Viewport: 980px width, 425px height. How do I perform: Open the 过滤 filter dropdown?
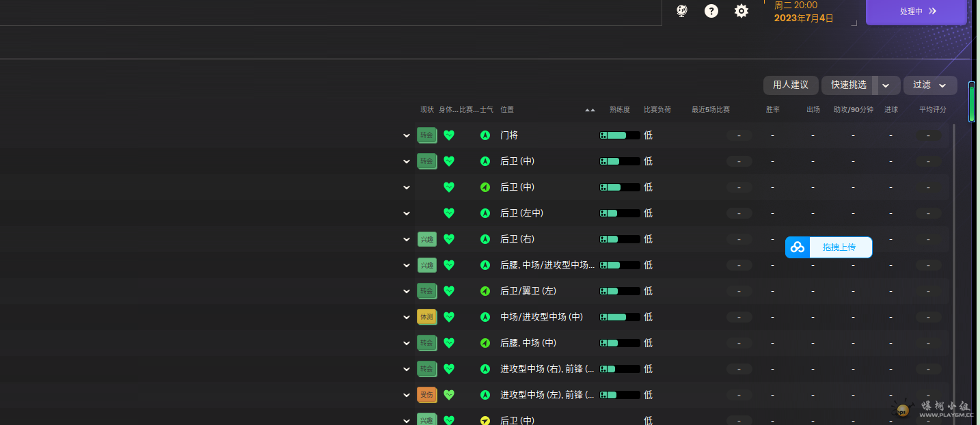[x=929, y=85]
